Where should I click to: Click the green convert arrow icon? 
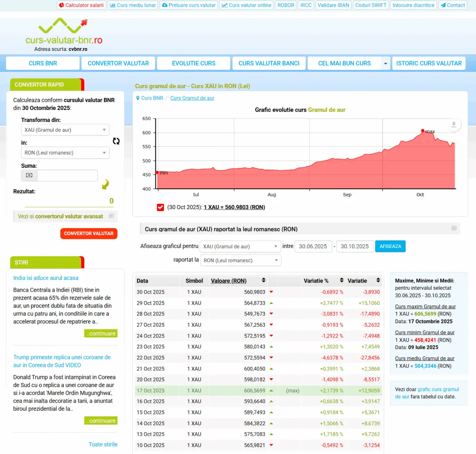[106, 184]
